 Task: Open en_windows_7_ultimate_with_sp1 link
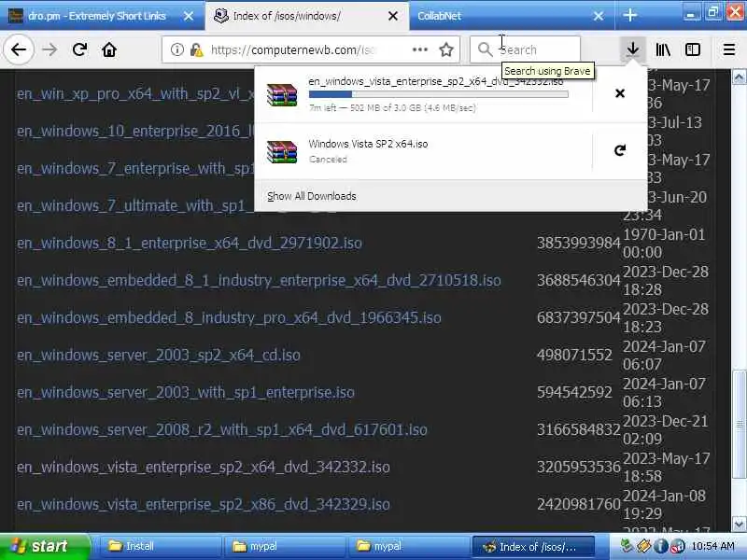[x=135, y=205]
